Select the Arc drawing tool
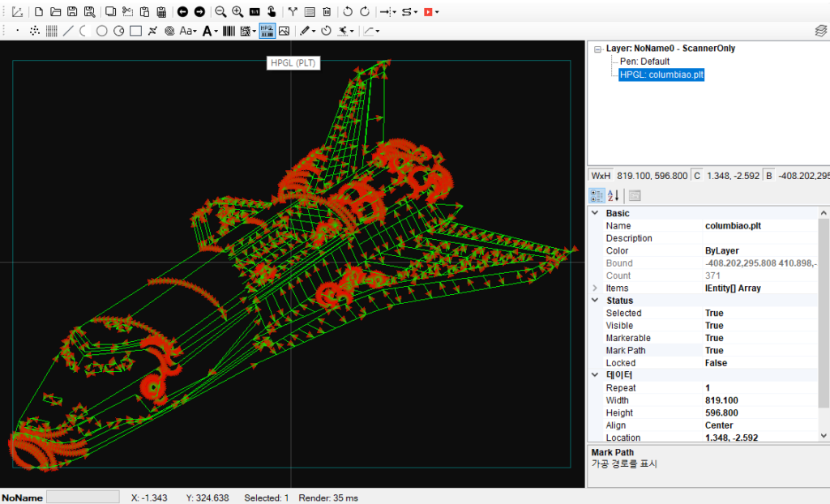Image resolution: width=830 pixels, height=504 pixels. point(83,31)
